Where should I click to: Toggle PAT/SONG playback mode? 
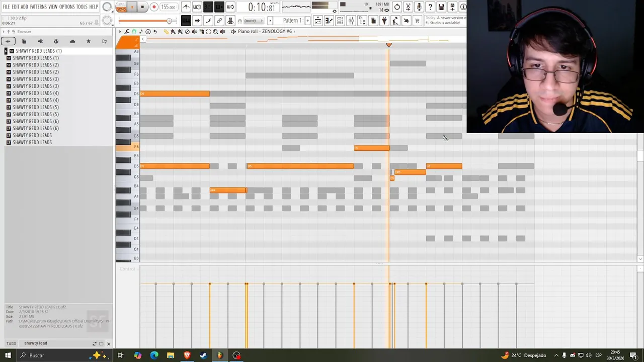(x=121, y=7)
